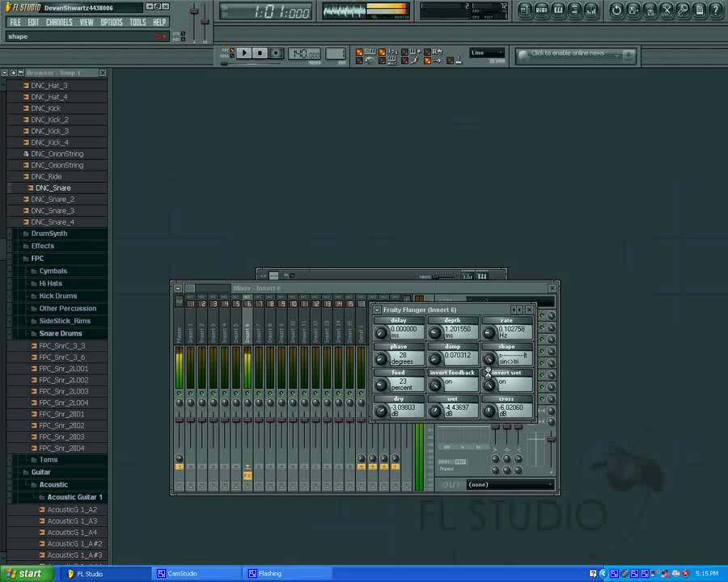Select mixer track number 8
This screenshot has height=582, width=728.
[x=270, y=304]
